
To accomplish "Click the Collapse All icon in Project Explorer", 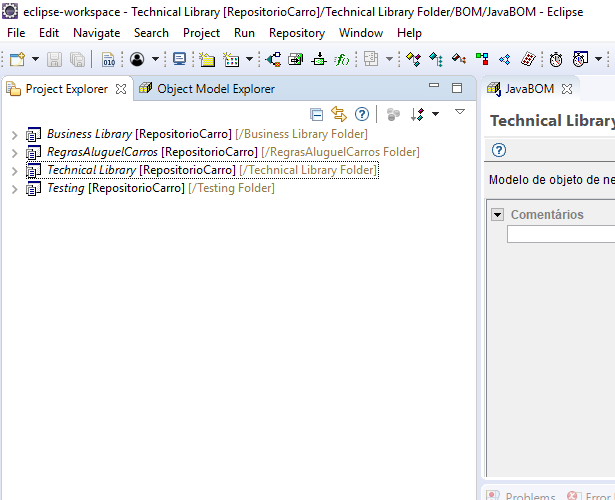I will pyautogui.click(x=317, y=115).
